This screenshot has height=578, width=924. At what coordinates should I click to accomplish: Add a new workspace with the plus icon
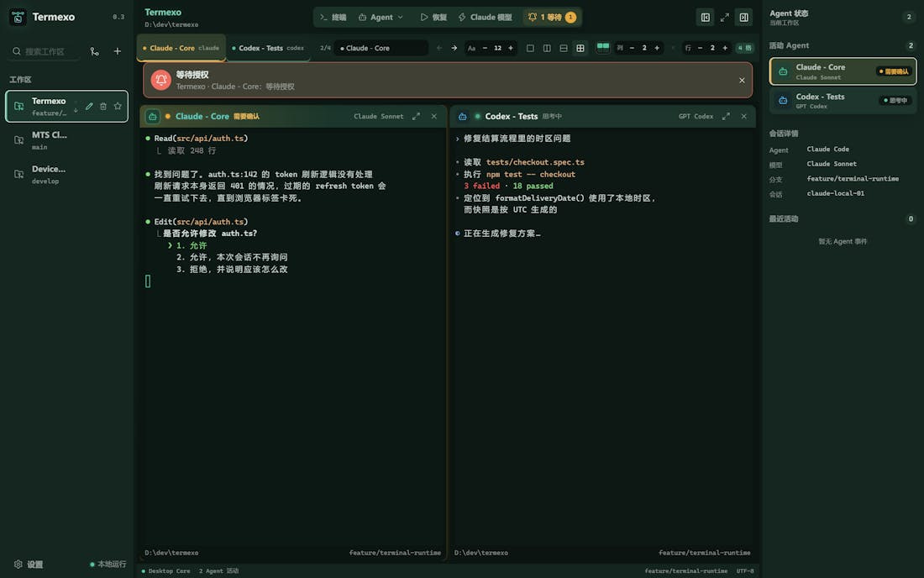pyautogui.click(x=118, y=51)
